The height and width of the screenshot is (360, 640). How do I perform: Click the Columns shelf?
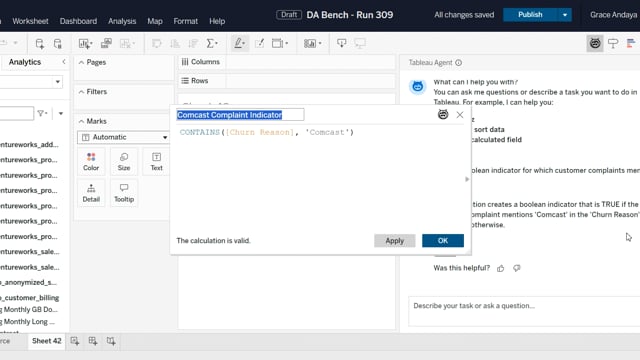click(x=287, y=62)
